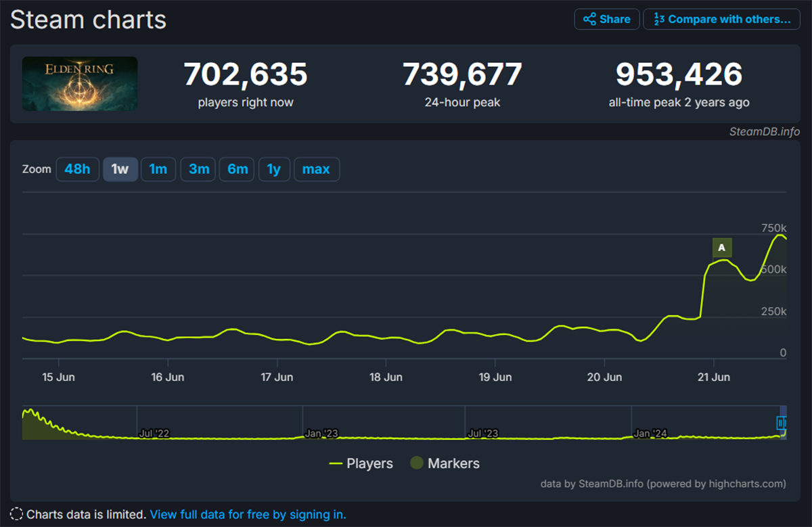
Task: Change zoom to 1y
Action: pos(273,169)
